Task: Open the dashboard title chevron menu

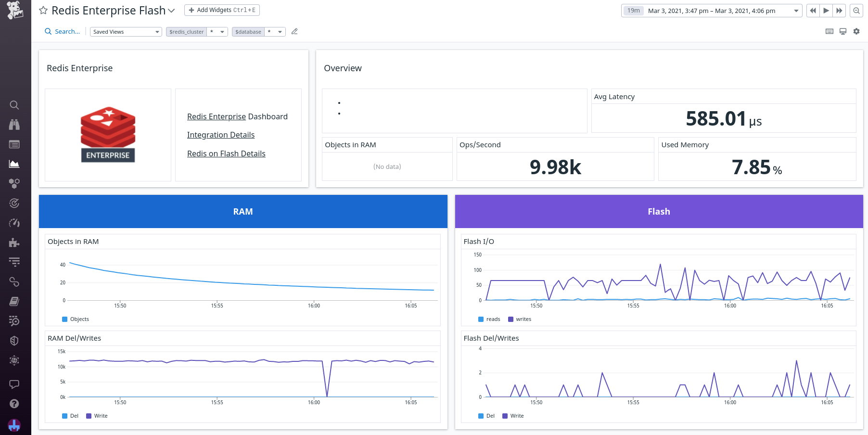Action: pos(171,10)
